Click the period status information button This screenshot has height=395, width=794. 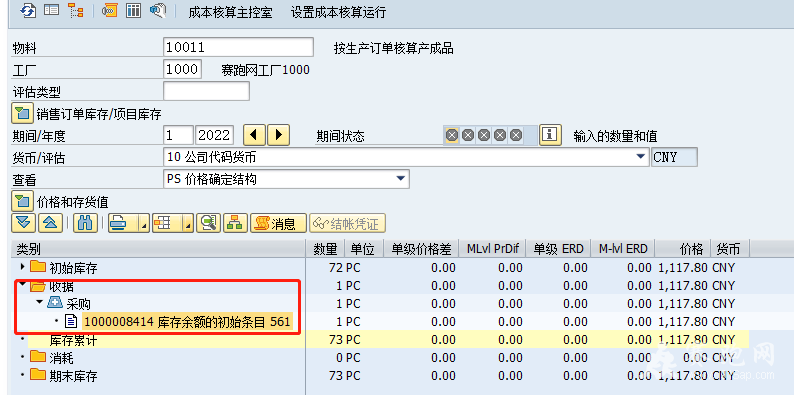tap(551, 135)
